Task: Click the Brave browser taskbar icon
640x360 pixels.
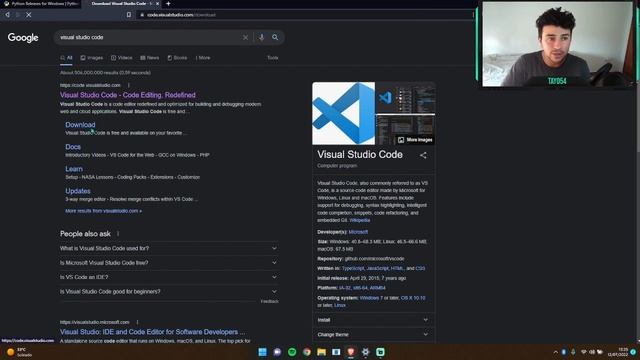Action: (x=351, y=352)
